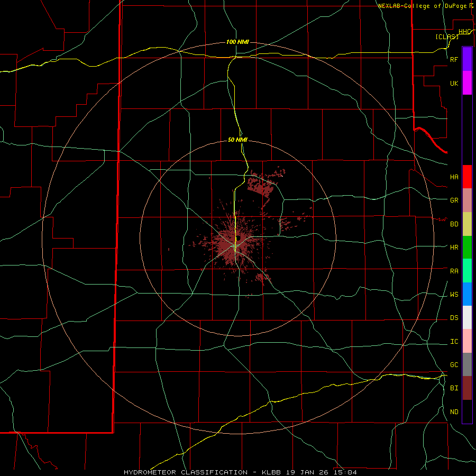The height and width of the screenshot is (476, 476).
Task: Click the brown BI legend color swatch
Action: 467,388
